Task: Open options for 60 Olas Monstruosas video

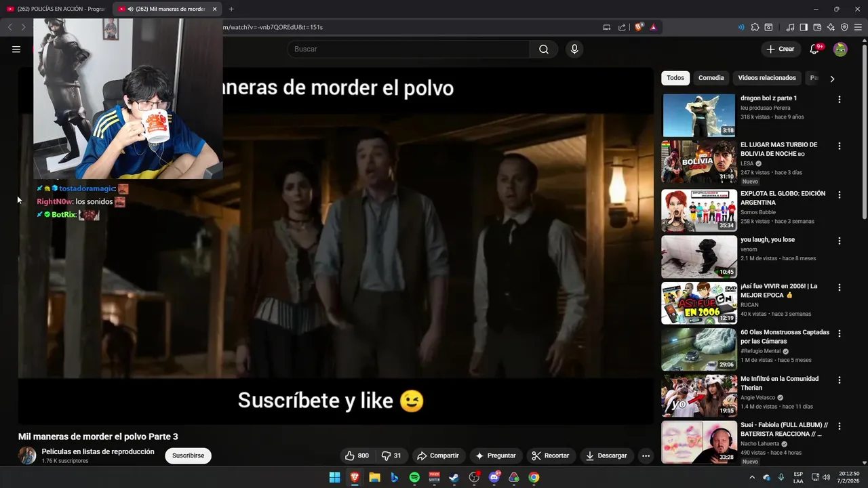Action: click(x=840, y=333)
